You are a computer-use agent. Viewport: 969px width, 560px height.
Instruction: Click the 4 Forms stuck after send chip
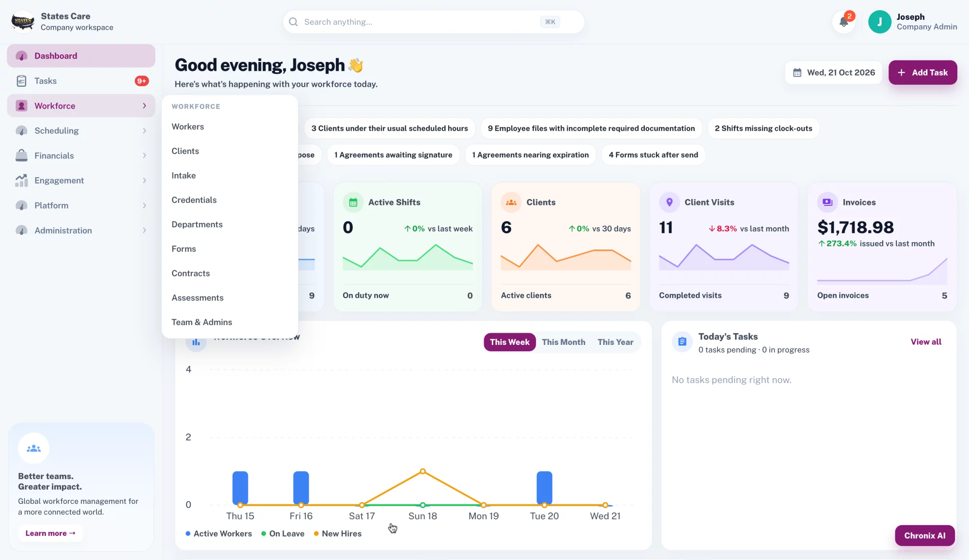(653, 155)
